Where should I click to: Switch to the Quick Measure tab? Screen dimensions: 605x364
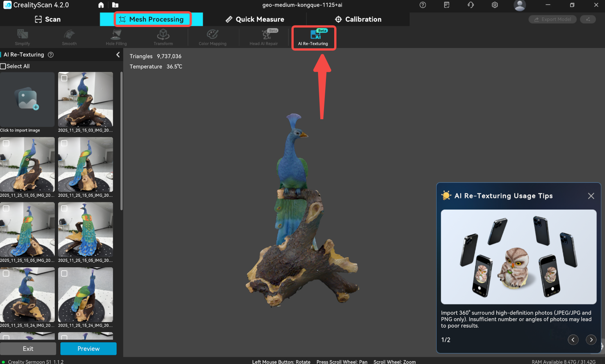[255, 19]
